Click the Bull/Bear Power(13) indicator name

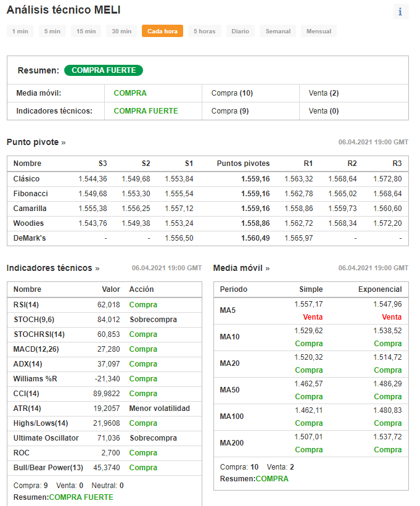[48, 468]
